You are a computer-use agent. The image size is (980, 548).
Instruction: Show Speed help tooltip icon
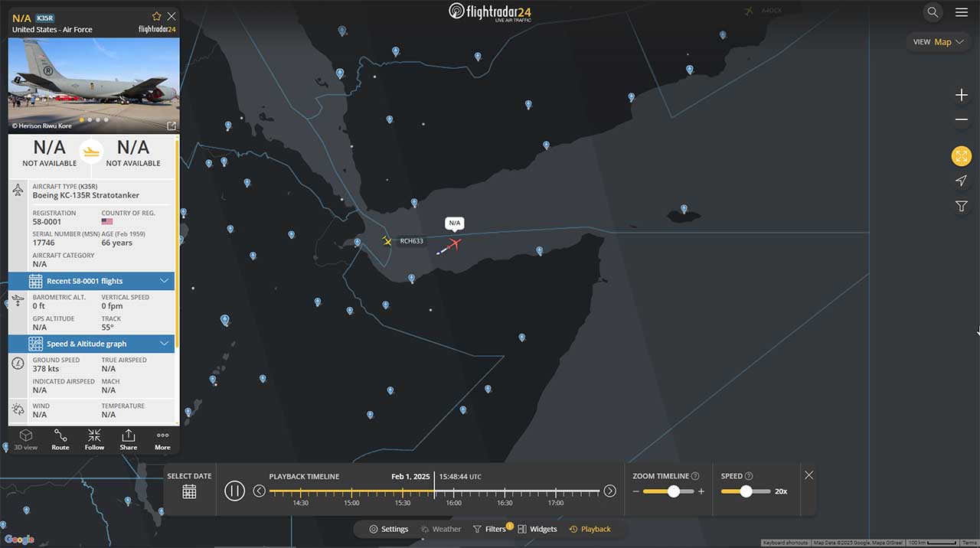(748, 476)
